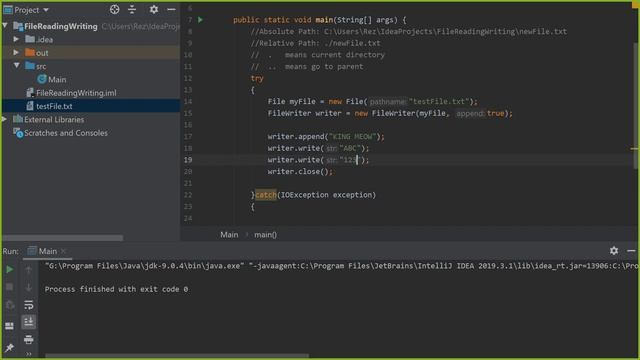Click the Main class icon in the tree
Image resolution: width=640 pixels, height=360 pixels.
tap(42, 79)
